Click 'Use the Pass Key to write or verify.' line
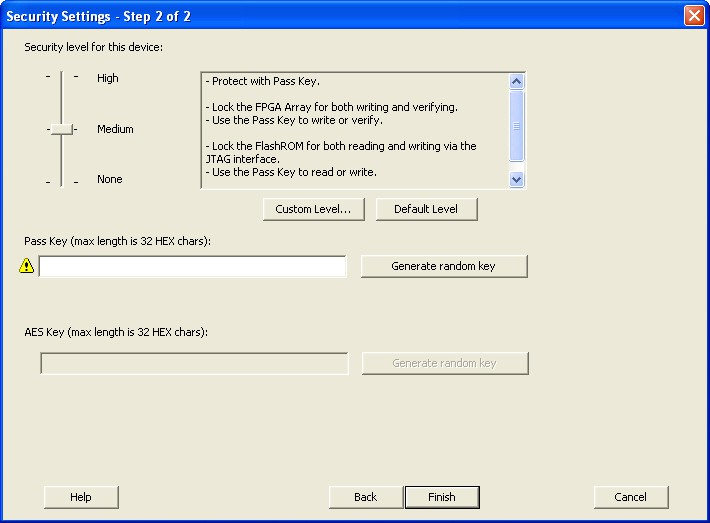The width and height of the screenshot is (710, 523). pyautogui.click(x=294, y=120)
